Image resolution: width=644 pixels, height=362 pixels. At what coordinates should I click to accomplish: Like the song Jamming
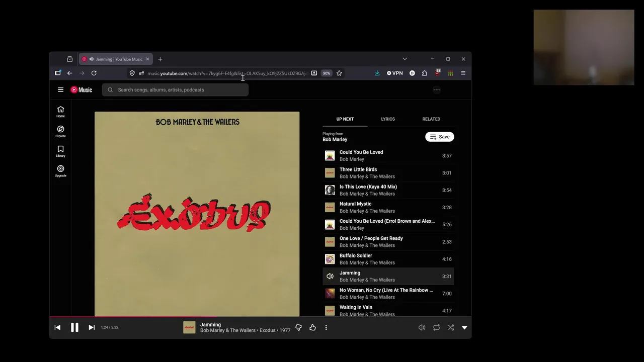click(x=312, y=327)
